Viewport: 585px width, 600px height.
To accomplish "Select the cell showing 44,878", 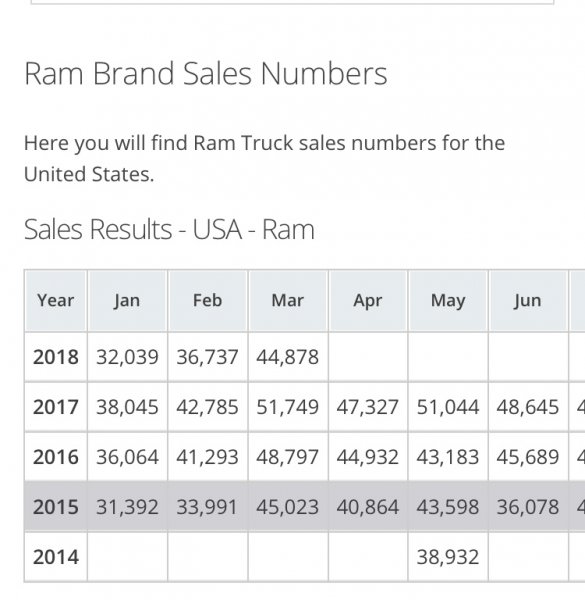I will point(288,357).
